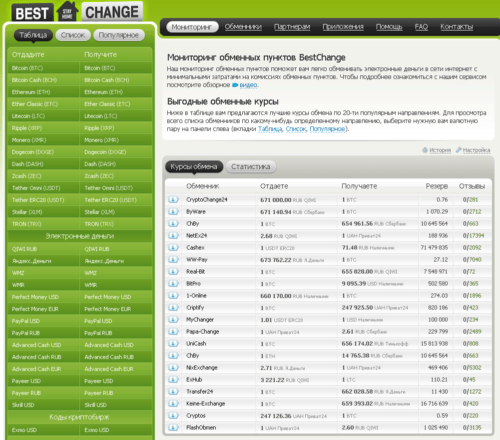Click the info icon beside MyChanger

pos(173,320)
